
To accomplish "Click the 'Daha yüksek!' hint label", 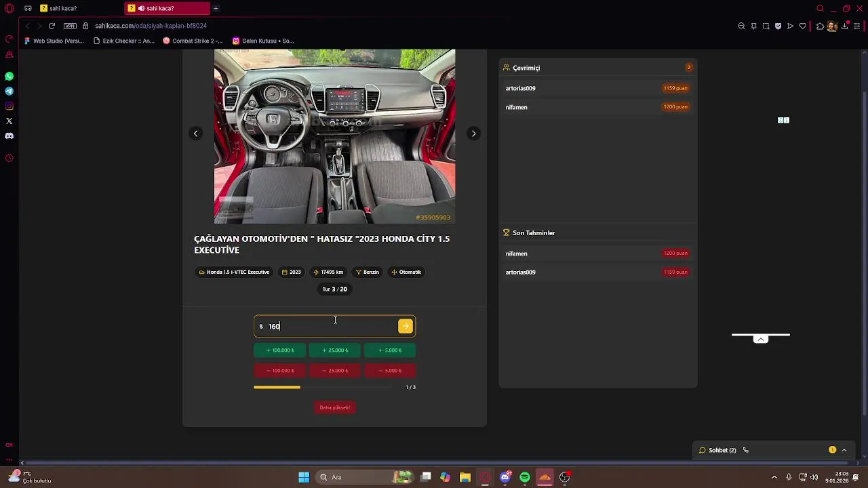I will point(334,407).
